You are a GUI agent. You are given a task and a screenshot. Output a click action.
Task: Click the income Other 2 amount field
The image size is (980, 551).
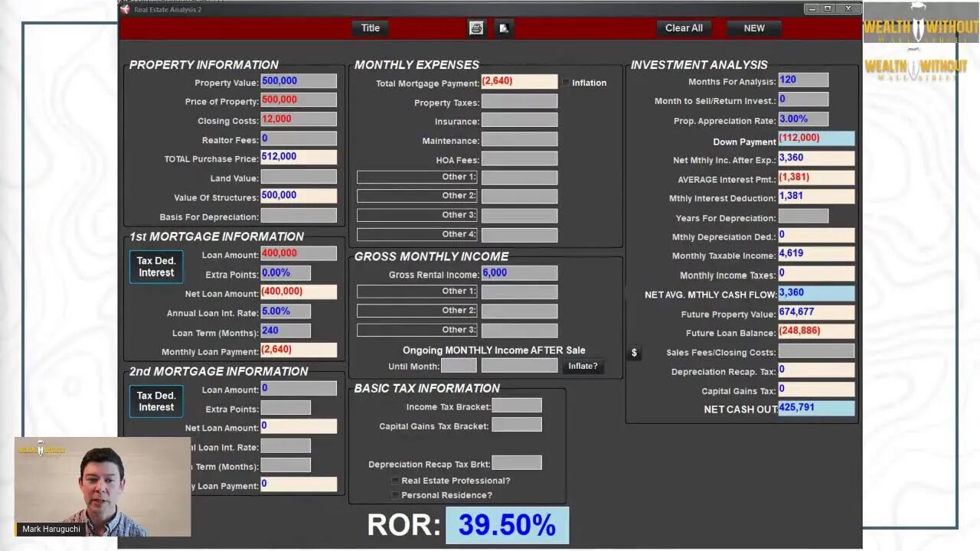[x=519, y=311]
